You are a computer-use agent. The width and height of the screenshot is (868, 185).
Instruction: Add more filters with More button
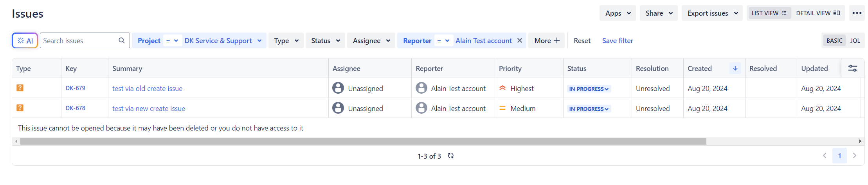[x=546, y=40]
